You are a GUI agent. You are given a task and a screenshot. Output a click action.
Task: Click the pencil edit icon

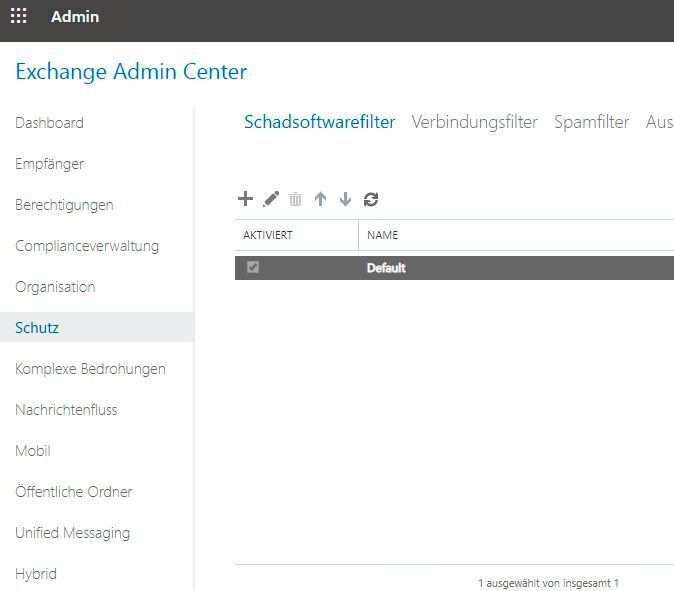click(271, 199)
